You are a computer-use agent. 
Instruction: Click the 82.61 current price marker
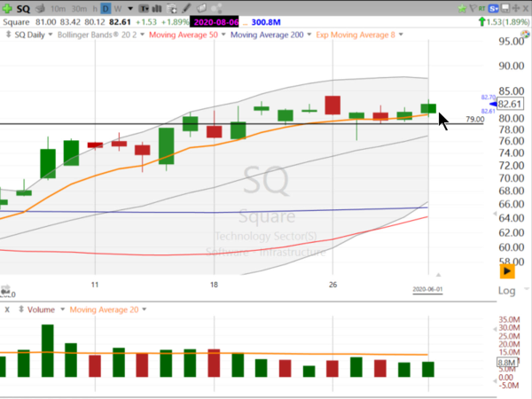[x=510, y=105]
